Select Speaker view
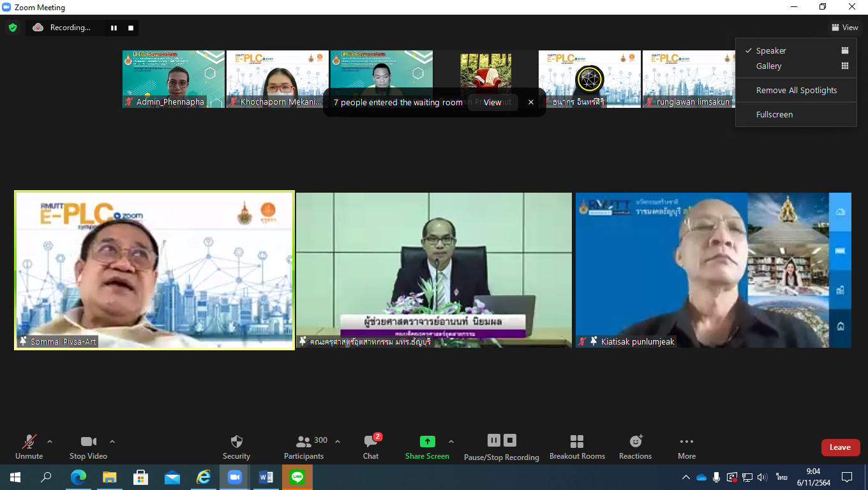The image size is (868, 490). [x=796, y=50]
